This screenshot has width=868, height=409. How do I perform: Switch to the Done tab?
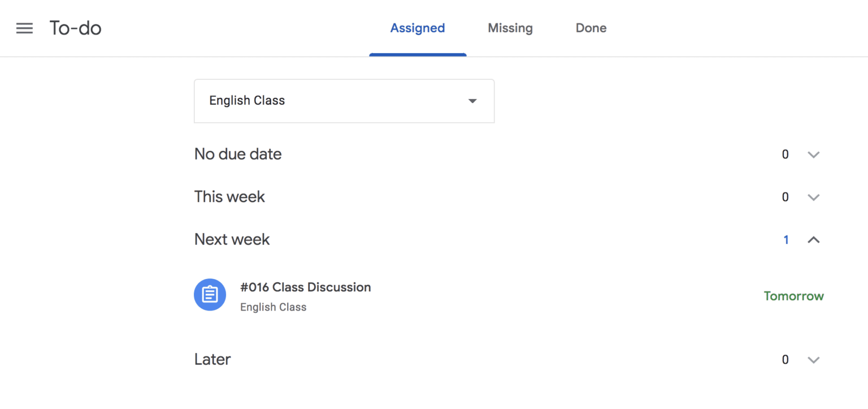pyautogui.click(x=591, y=28)
